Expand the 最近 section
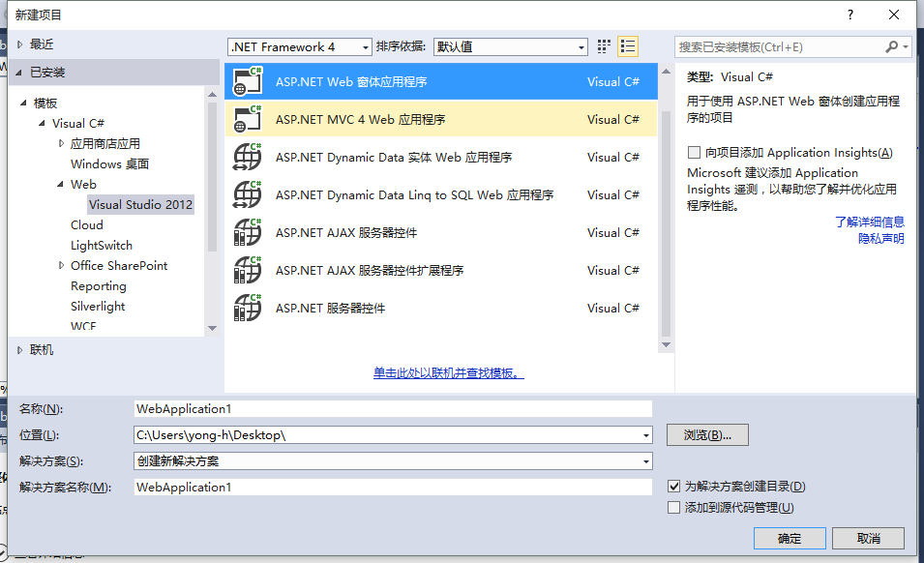The width and height of the screenshot is (924, 563). [19, 44]
